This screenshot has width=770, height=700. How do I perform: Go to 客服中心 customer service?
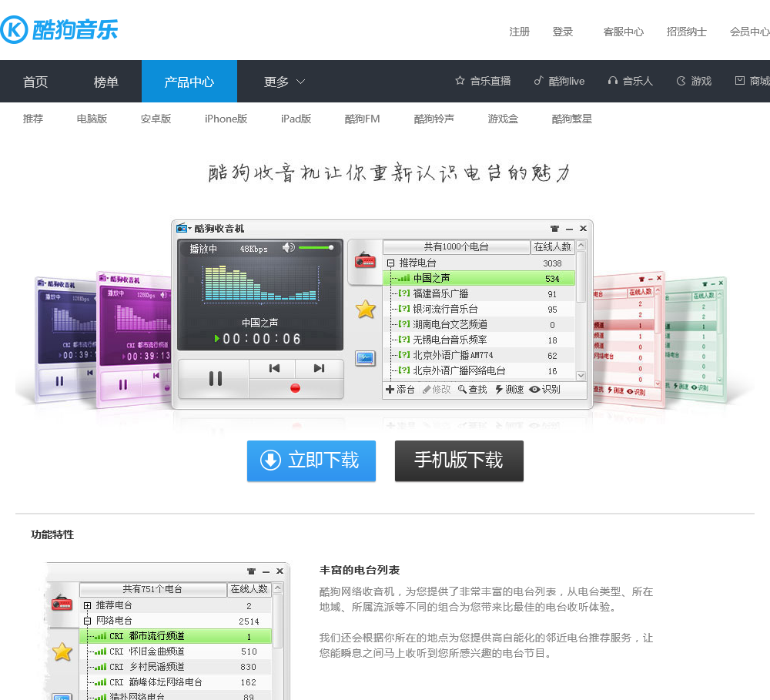[x=623, y=32]
